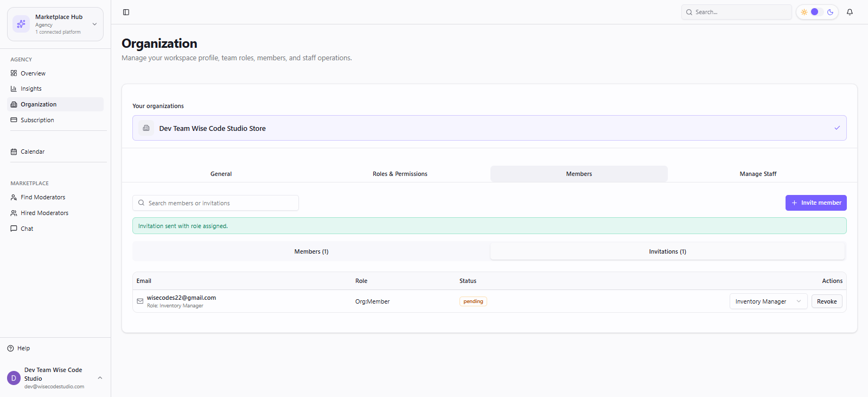
Task: Click the Invitation sent confirmation banner
Action: coord(489,226)
